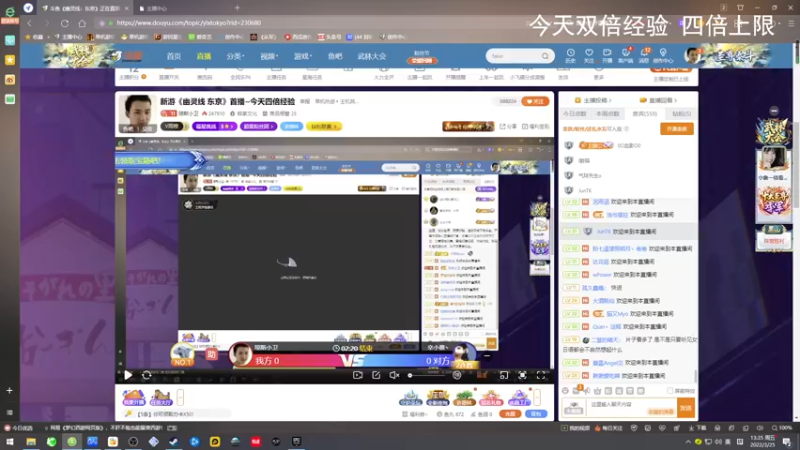Open the 我要开播 activity icon
This screenshot has height=450, width=800.
point(134,397)
